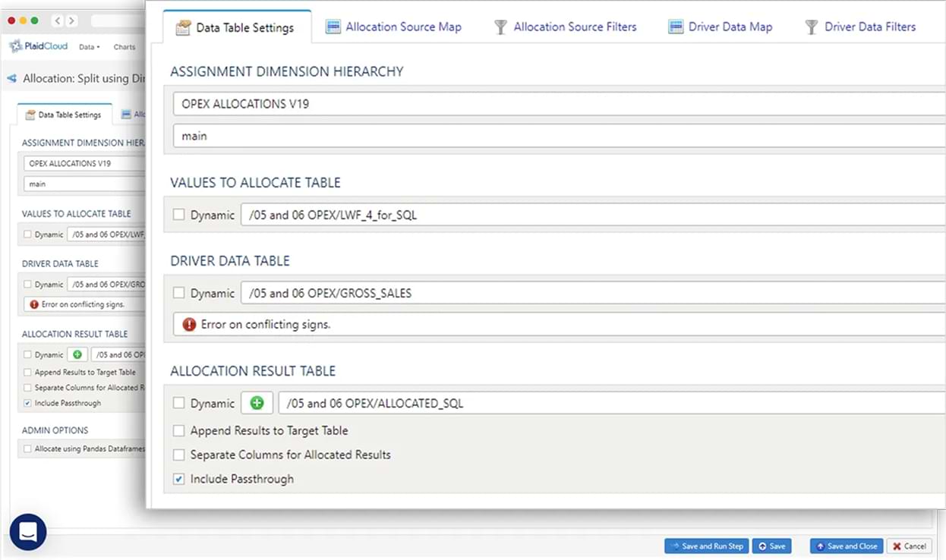The width and height of the screenshot is (946, 560).
Task: Click the ADMIN OPTIONS heading in background
Action: click(x=55, y=430)
